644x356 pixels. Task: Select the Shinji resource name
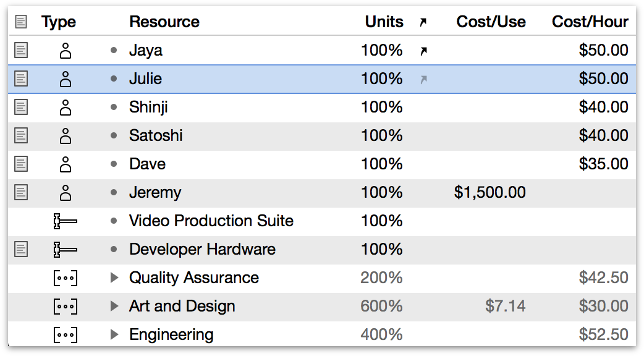[148, 108]
